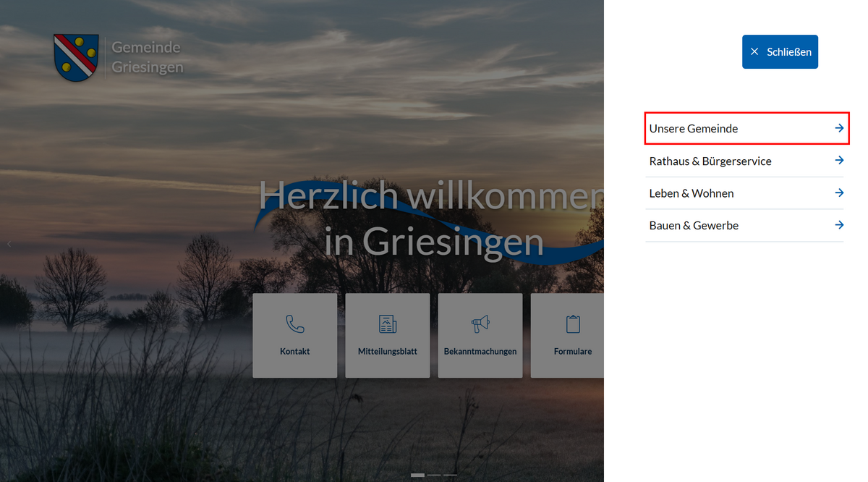Click the Gemeinde Griesingen site title

147,57
